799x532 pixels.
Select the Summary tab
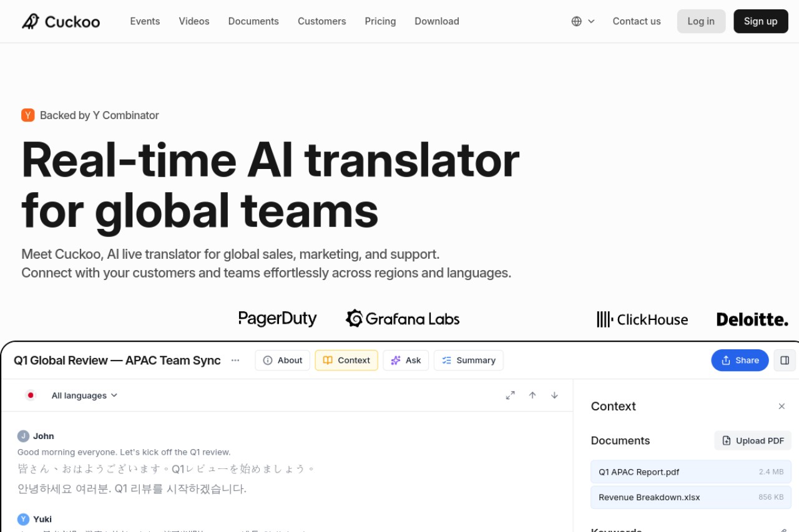click(469, 360)
